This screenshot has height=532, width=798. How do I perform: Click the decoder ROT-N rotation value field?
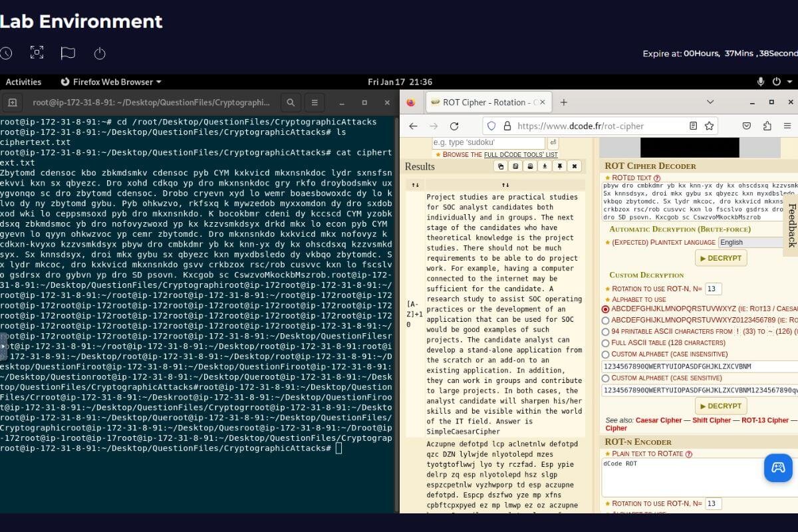click(714, 289)
